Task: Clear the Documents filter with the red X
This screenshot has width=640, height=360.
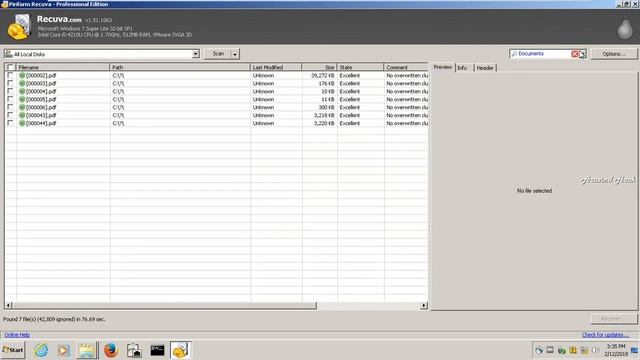Action: [575, 54]
